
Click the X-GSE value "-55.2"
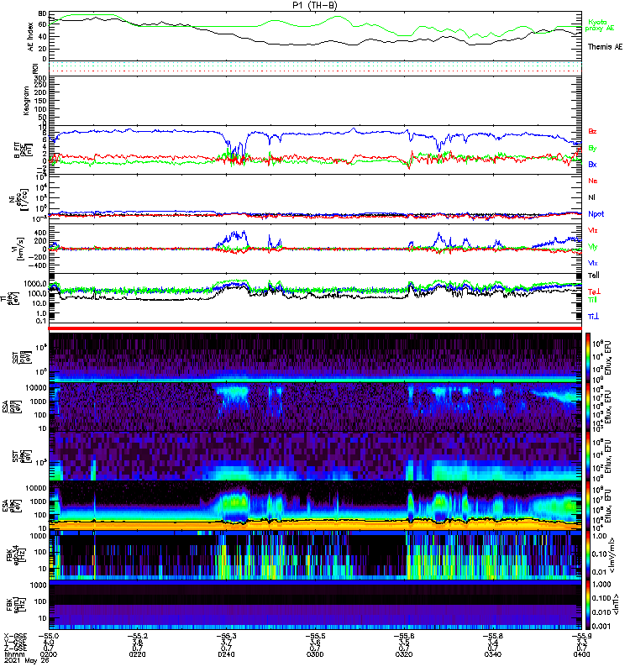click(137, 636)
